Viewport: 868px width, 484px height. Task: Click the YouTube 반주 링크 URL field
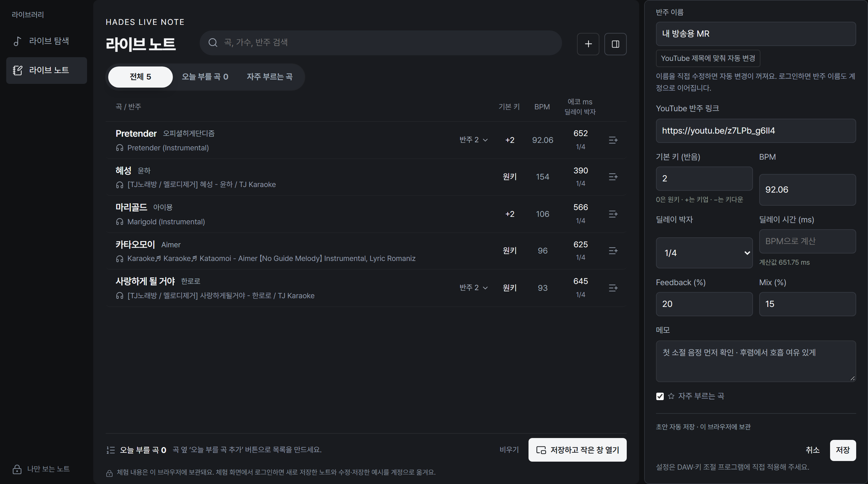[x=755, y=131]
